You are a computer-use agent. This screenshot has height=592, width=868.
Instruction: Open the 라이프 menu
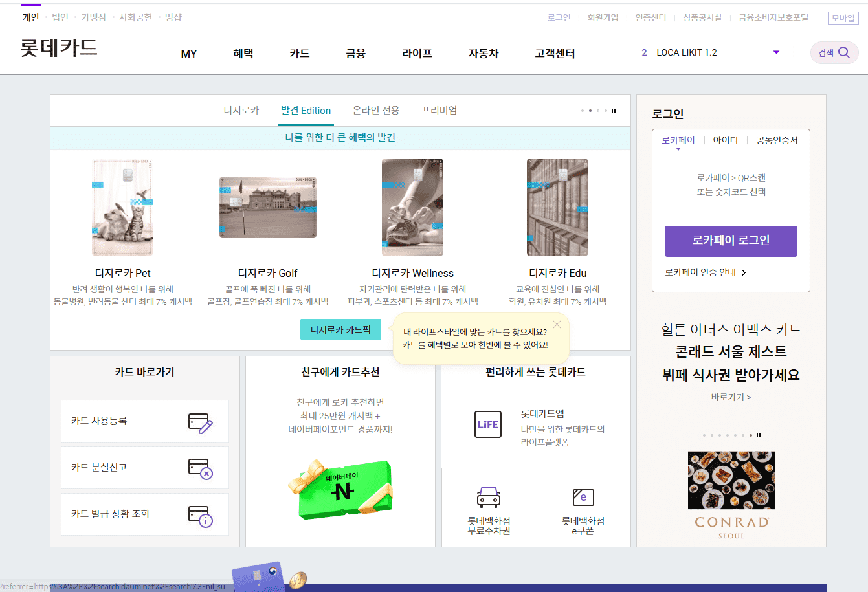tap(417, 54)
